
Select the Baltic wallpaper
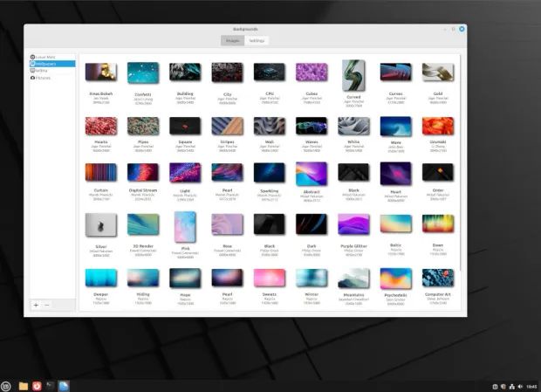point(396,224)
